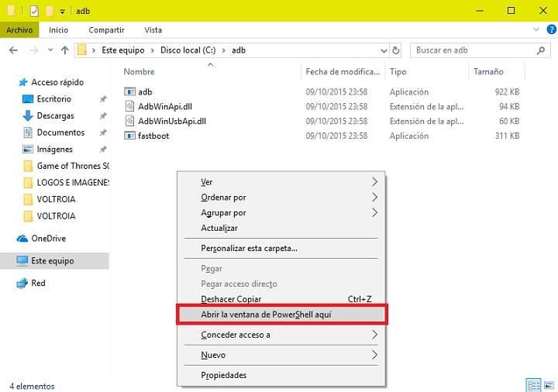Click the Descargas download arrow icon
Image resolution: width=558 pixels, height=392 pixels.
coord(28,115)
